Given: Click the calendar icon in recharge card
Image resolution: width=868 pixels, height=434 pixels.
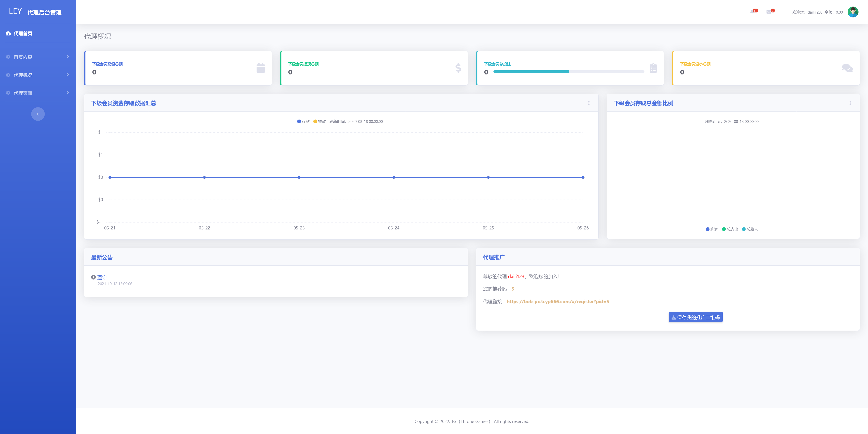Looking at the screenshot, I should tap(260, 68).
